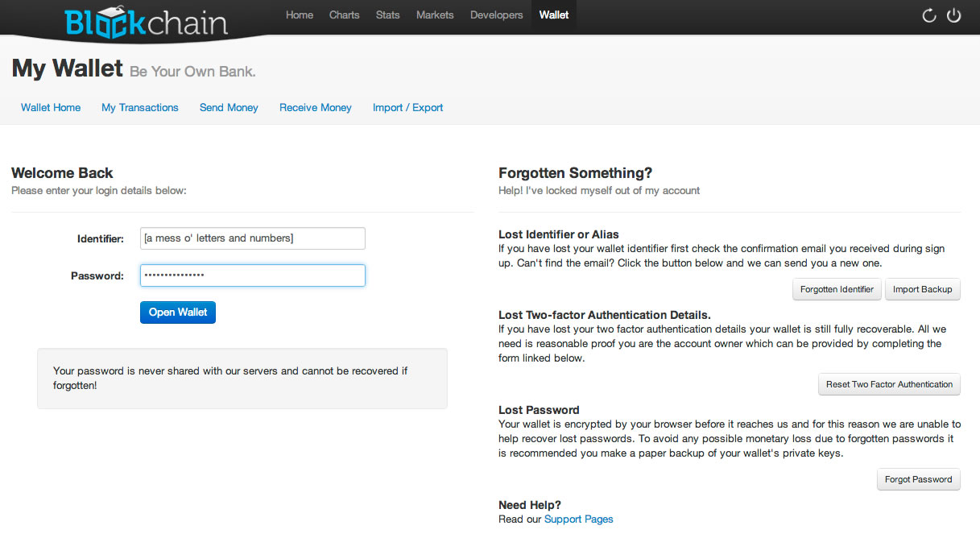The width and height of the screenshot is (980, 538).
Task: Open the Developers page
Action: coord(496,15)
